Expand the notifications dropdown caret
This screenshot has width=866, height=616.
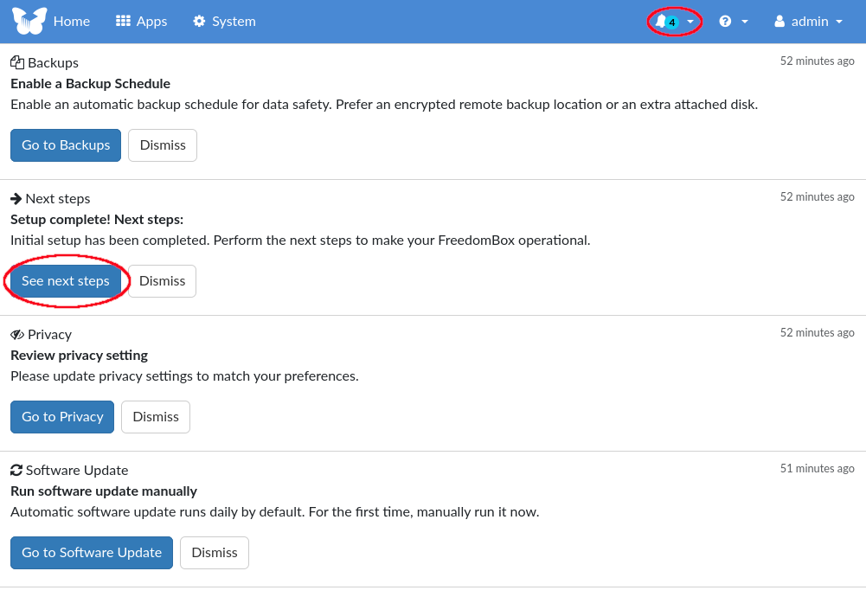point(690,22)
